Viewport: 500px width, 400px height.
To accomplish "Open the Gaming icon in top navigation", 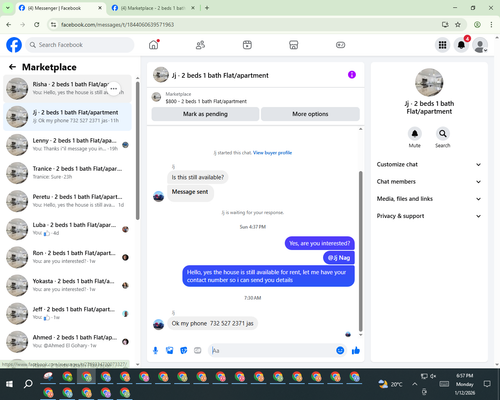I will tap(340, 45).
